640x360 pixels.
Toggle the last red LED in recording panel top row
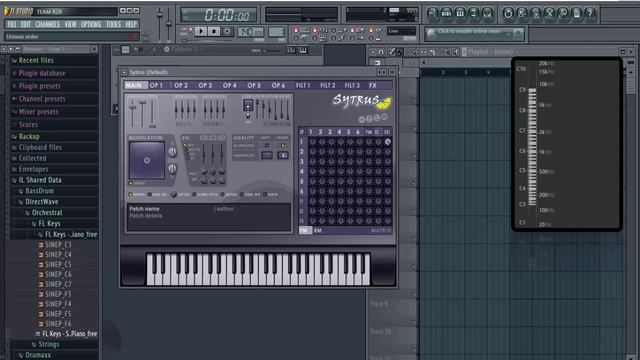[371, 30]
